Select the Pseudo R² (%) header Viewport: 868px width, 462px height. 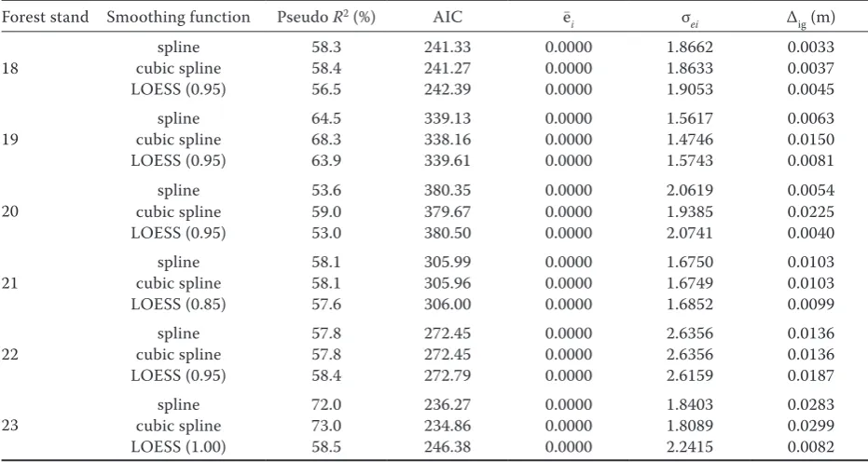[326, 18]
